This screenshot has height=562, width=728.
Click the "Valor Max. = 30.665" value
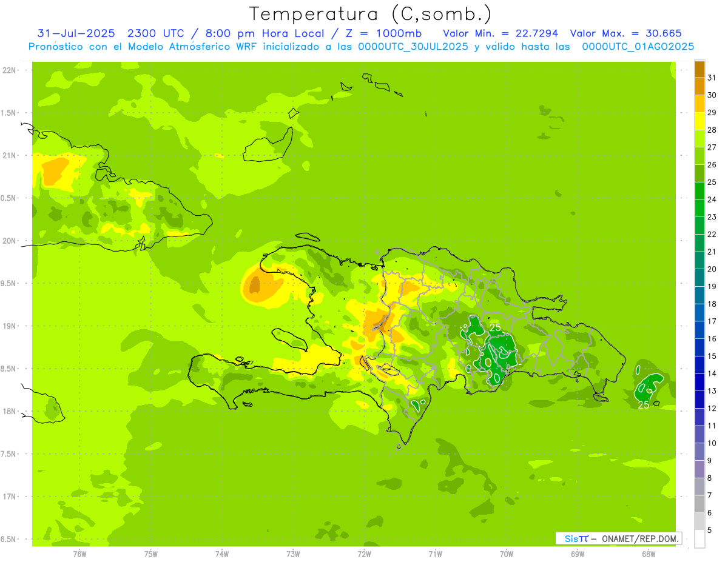point(626,33)
